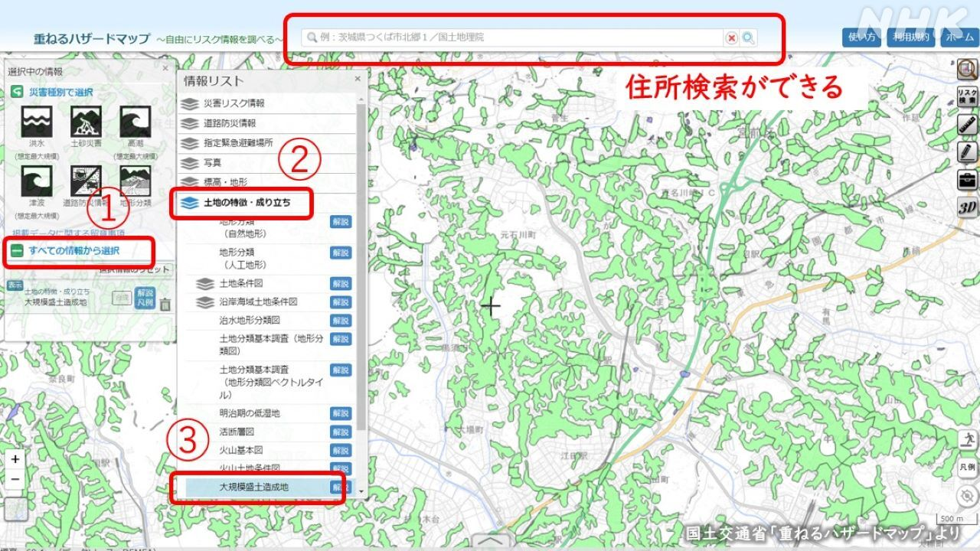Screen dimensions: 980x551
Task: Open the briefcase tools icon
Action: click(x=968, y=180)
